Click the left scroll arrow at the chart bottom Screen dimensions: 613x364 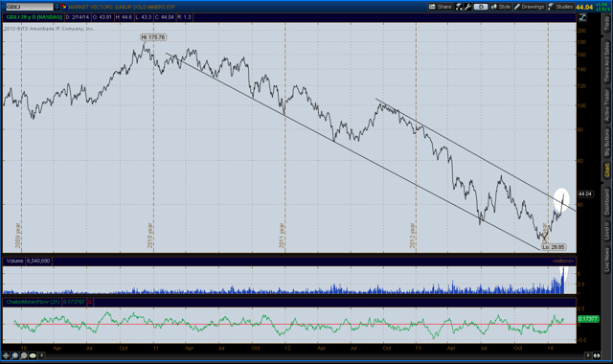(41, 355)
